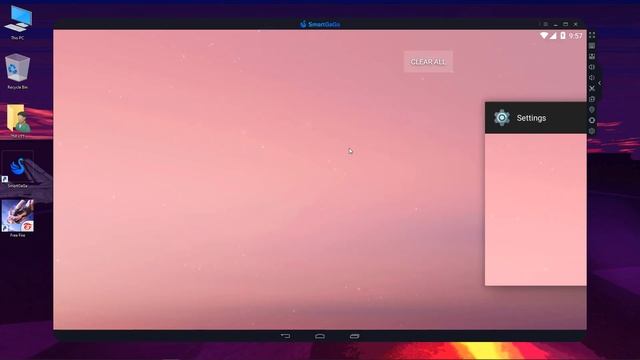Tap the Android Home navigation button
The width and height of the screenshot is (640, 360).
coord(320,336)
